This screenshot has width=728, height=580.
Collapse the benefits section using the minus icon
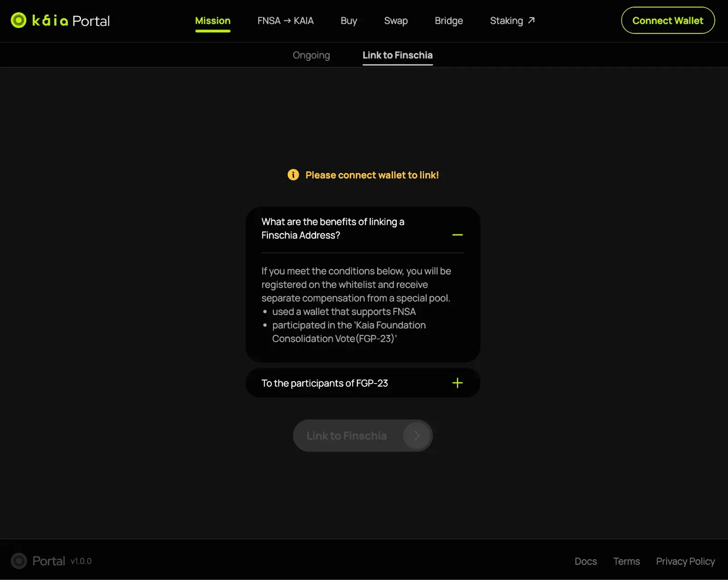(457, 235)
